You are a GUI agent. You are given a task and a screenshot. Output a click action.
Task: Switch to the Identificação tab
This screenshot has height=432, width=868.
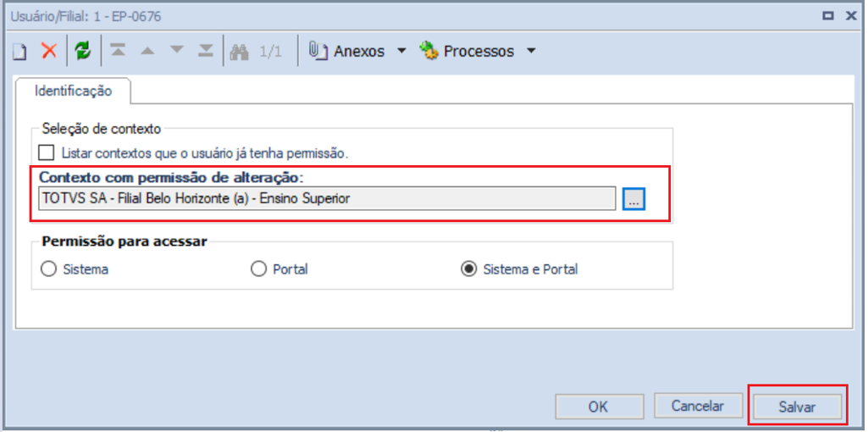(x=73, y=91)
